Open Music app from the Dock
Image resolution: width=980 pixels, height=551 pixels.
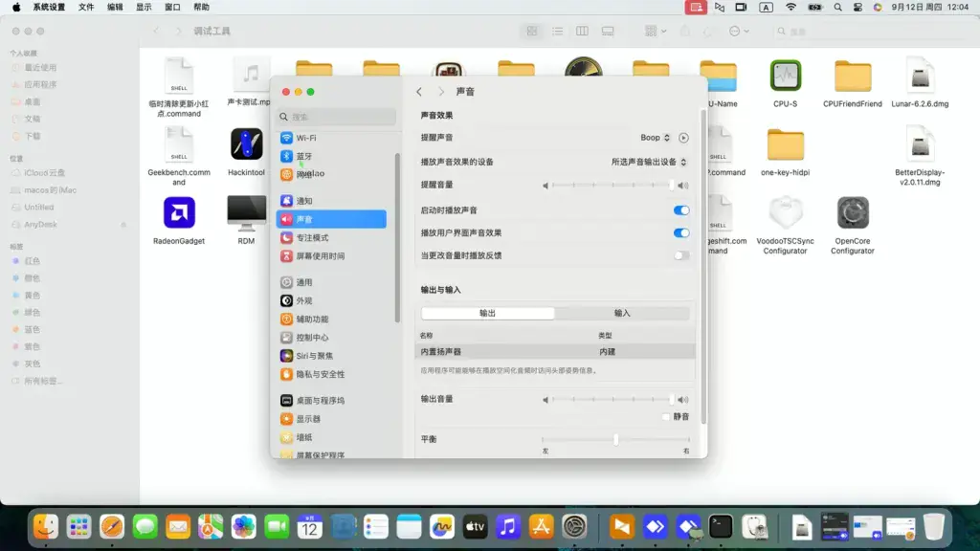(508, 527)
